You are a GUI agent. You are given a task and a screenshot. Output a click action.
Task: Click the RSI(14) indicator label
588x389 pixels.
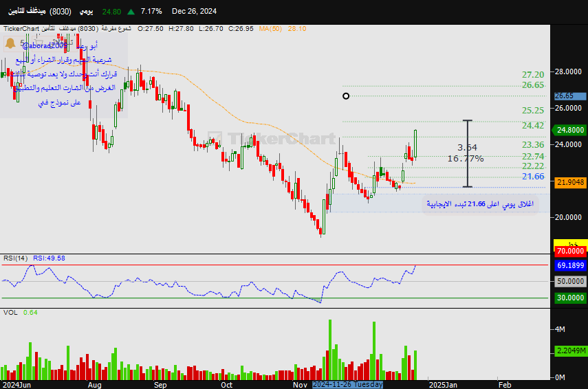15,258
